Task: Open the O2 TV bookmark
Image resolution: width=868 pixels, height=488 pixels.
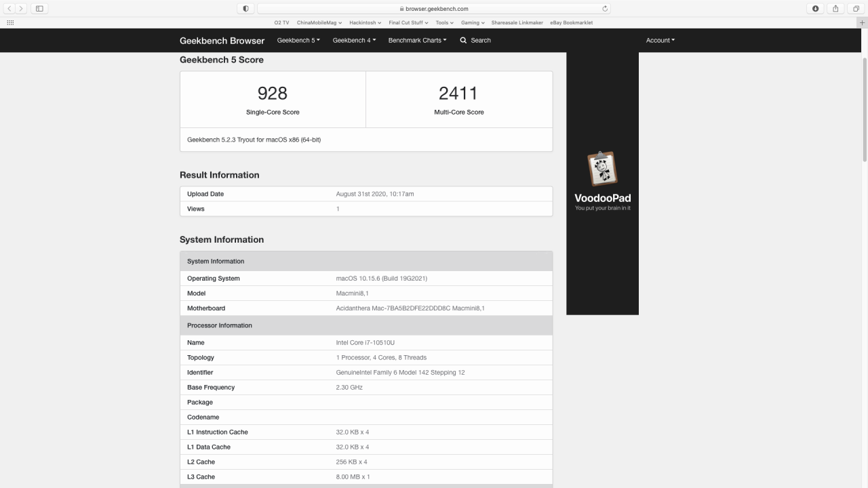Action: point(281,22)
